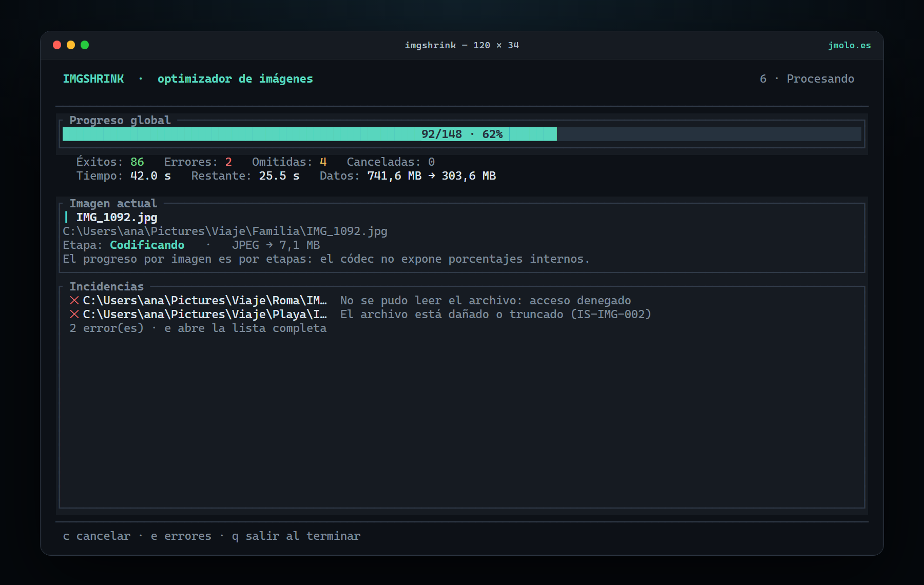The height and width of the screenshot is (585, 924).
Task: Click the red X icon on the Playa error row
Action: coord(74,314)
